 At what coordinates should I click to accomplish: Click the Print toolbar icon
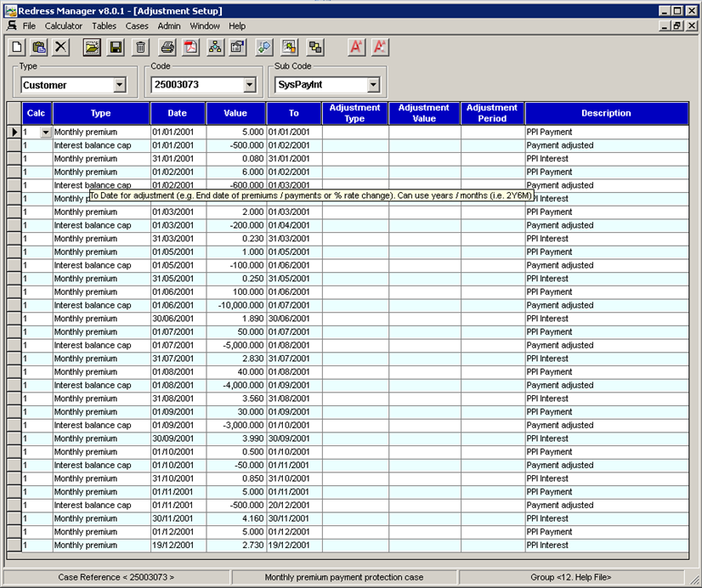pos(167,47)
